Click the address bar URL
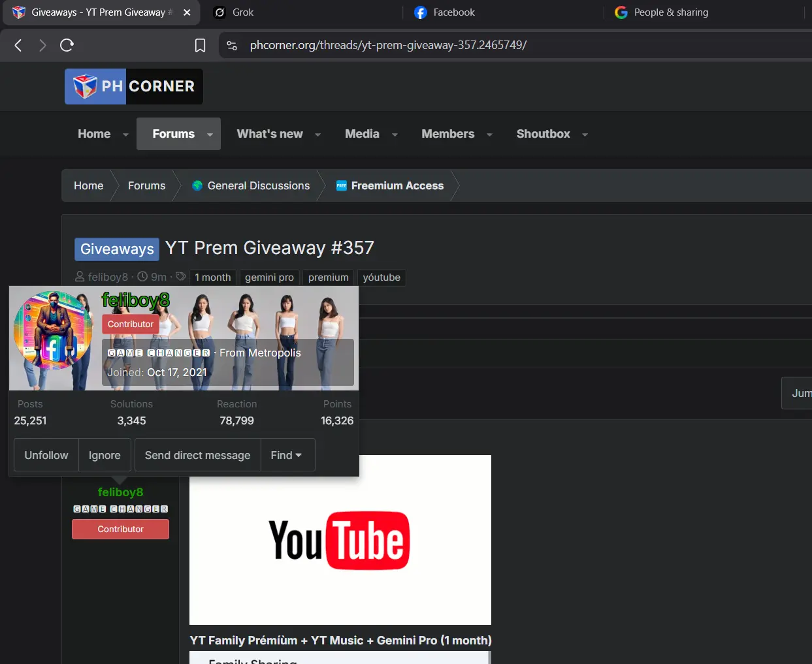Image resolution: width=812 pixels, height=664 pixels. (x=388, y=45)
